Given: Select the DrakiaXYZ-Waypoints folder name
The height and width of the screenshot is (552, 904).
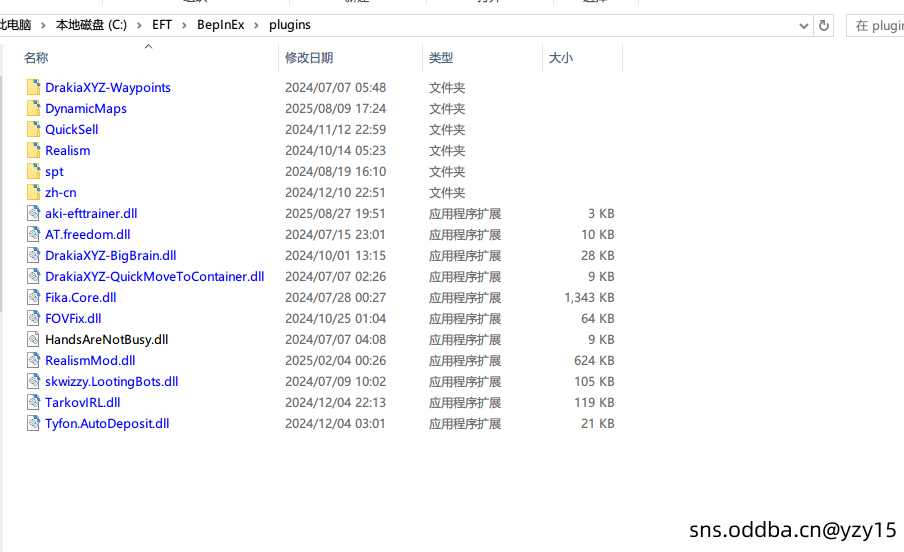Looking at the screenshot, I should [x=108, y=88].
